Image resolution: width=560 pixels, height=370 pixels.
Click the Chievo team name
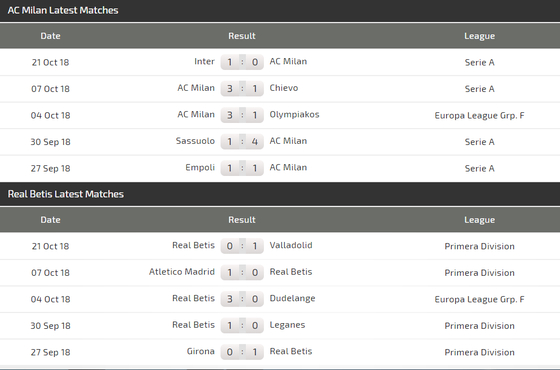click(x=284, y=88)
